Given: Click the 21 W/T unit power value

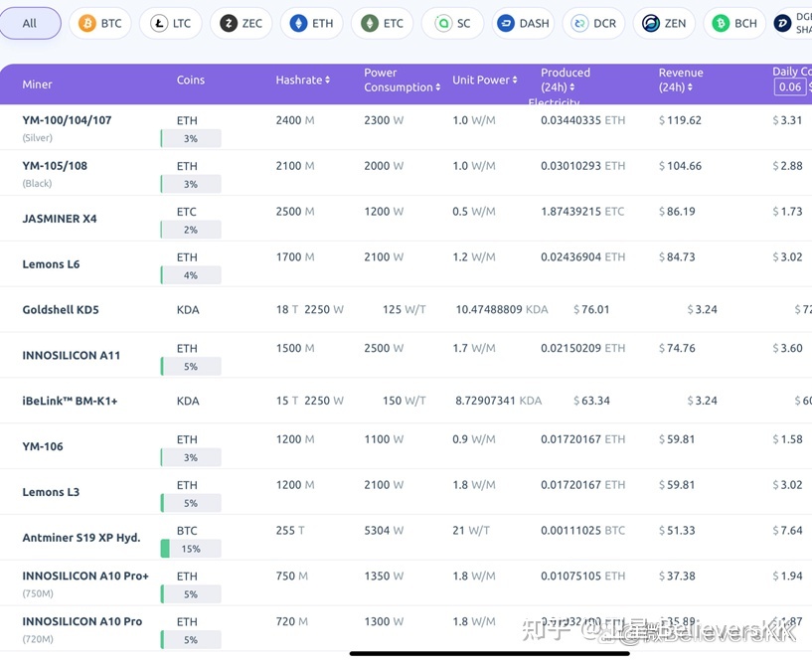Looking at the screenshot, I should pyautogui.click(x=471, y=531).
